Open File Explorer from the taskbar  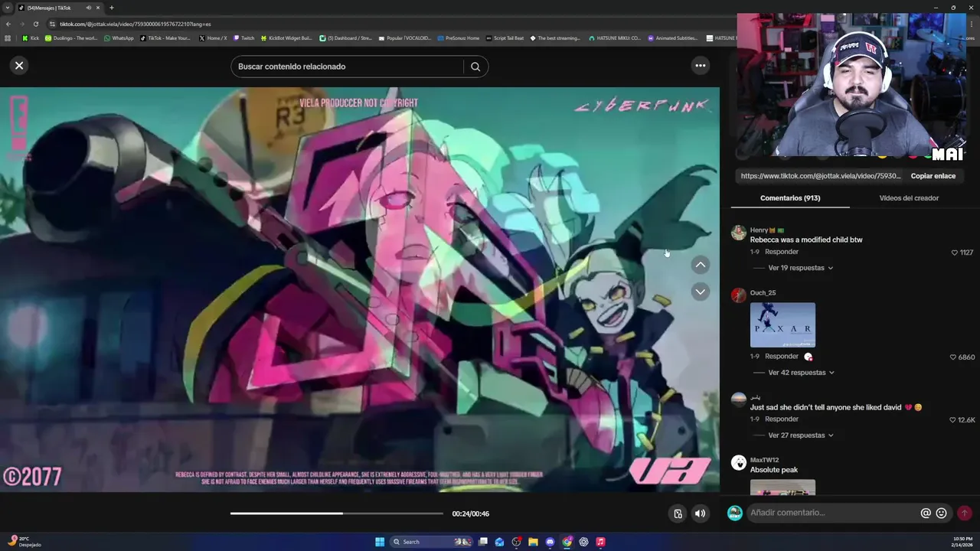pos(533,542)
